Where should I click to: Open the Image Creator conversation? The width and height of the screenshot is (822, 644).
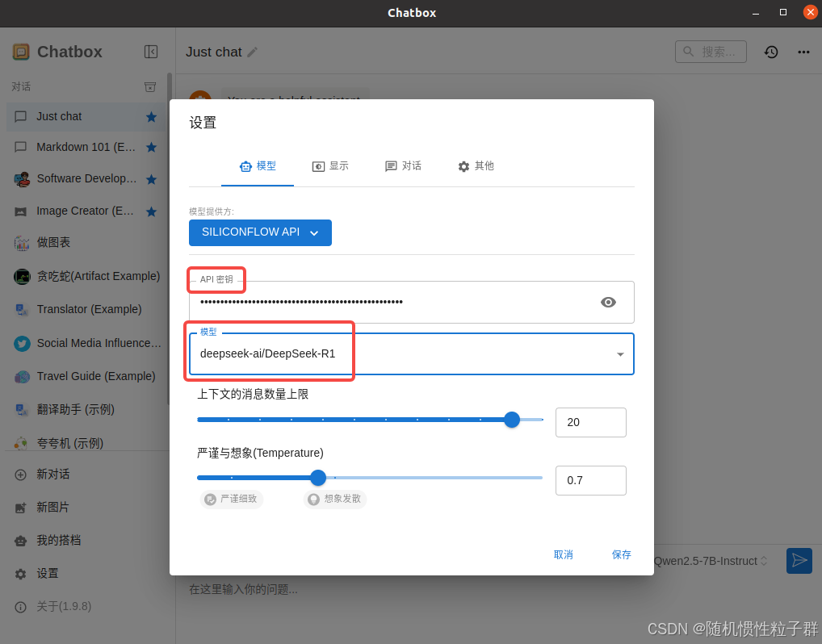[x=86, y=211]
